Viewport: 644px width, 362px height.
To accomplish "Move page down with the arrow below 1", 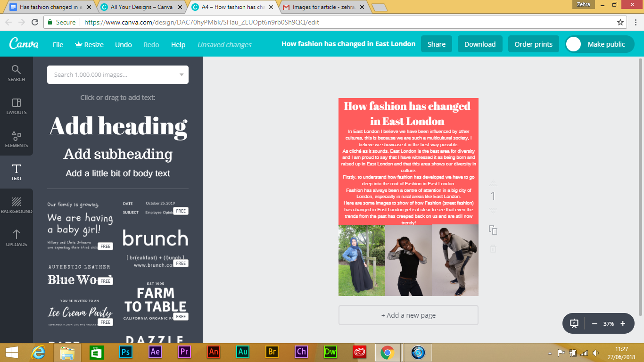I will 493,210.
